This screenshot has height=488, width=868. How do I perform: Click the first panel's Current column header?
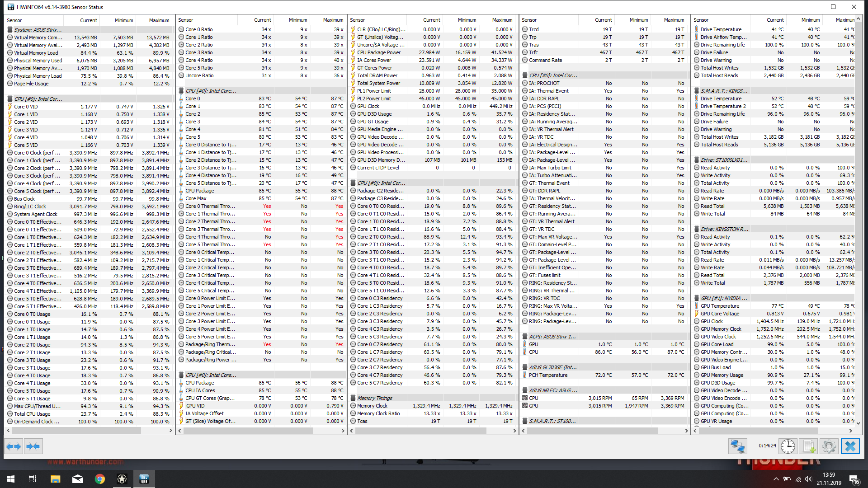(81, 20)
